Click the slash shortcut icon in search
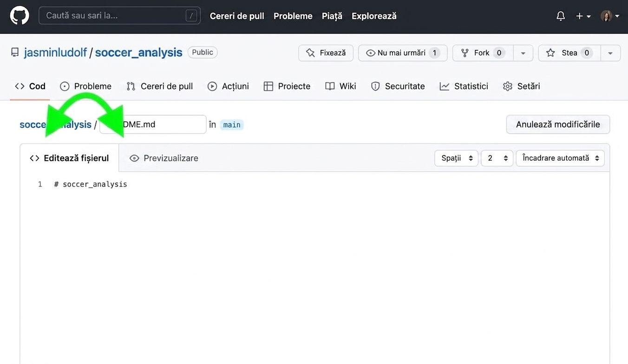 coord(191,16)
